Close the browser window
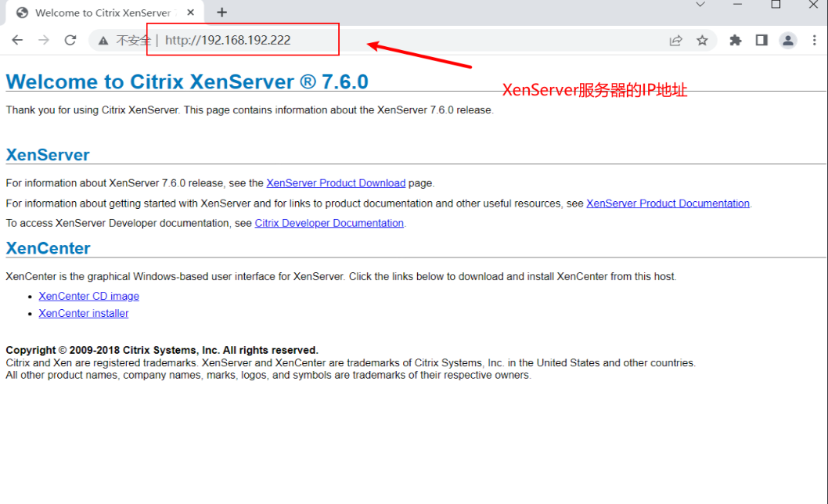Screen dimensions: 828x504 [x=814, y=4]
